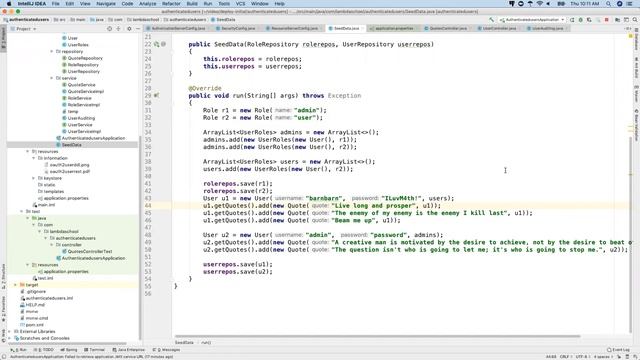Click the run() breadcrumb below editor

click(206, 343)
